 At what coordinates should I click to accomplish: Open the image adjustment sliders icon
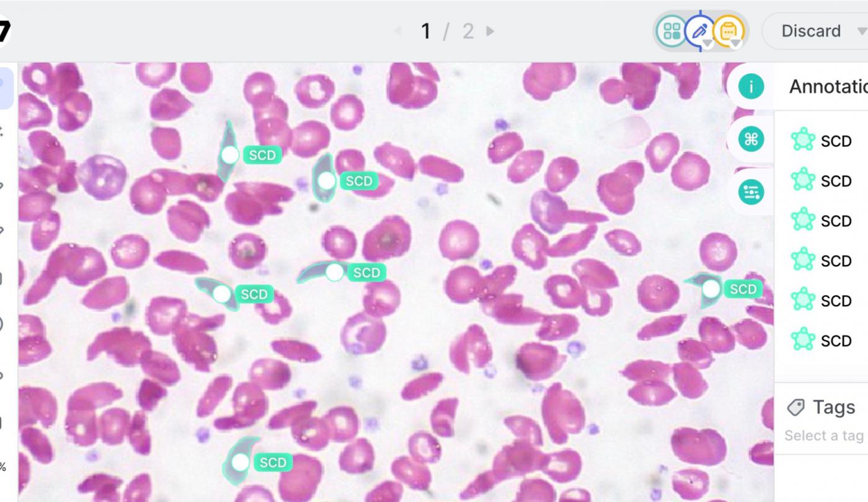click(x=751, y=192)
